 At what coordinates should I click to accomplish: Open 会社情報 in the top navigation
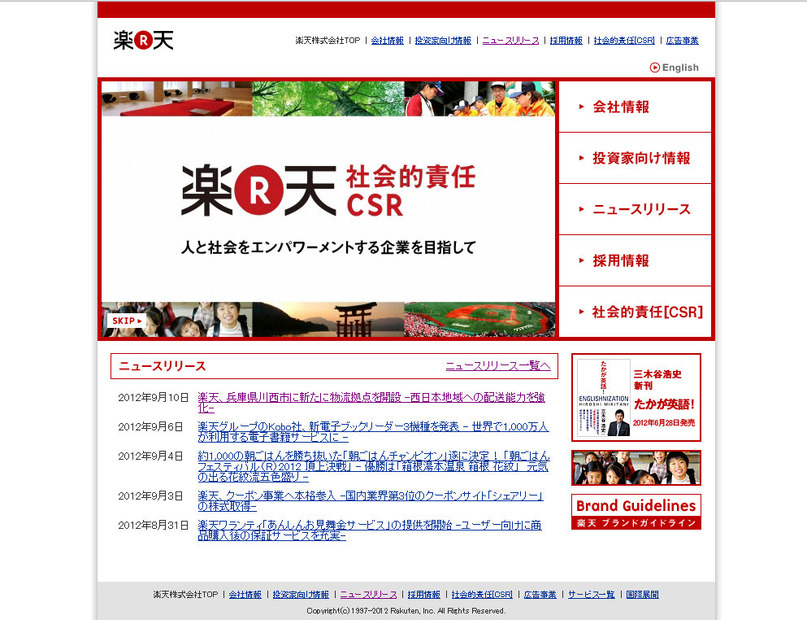387,41
